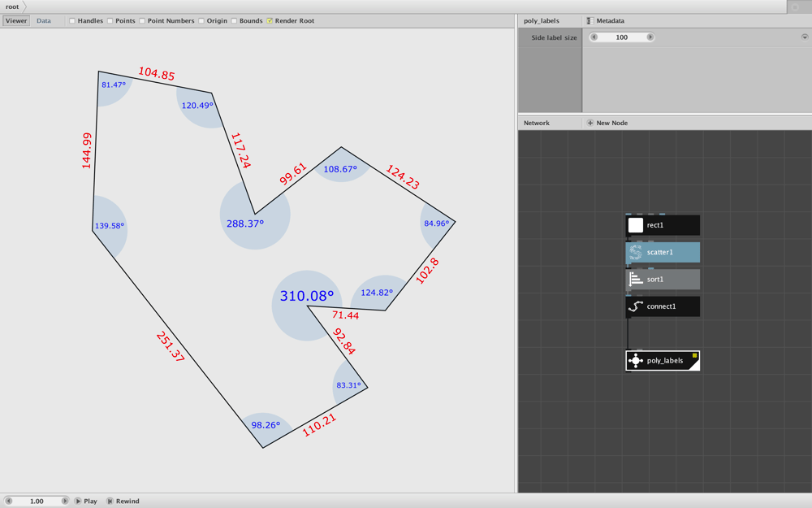Click the Metadata icon
The width and height of the screenshot is (812, 508).
[x=590, y=21]
